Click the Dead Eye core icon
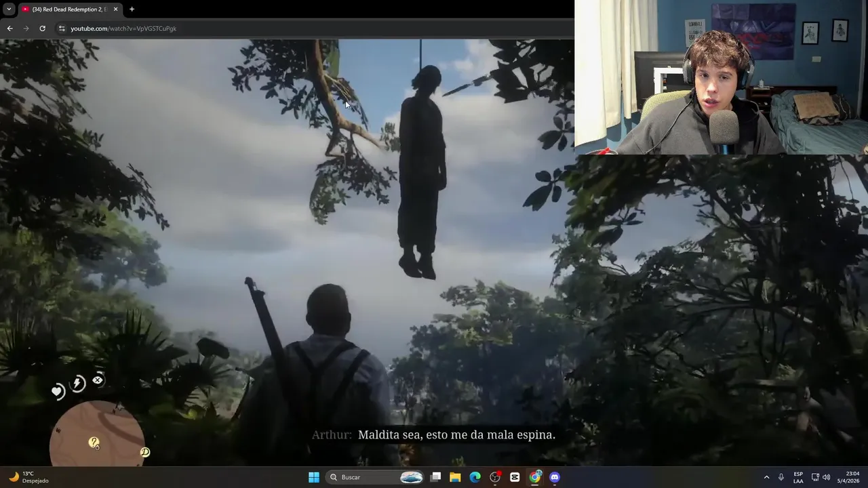The image size is (868, 488). pyautogui.click(x=98, y=380)
